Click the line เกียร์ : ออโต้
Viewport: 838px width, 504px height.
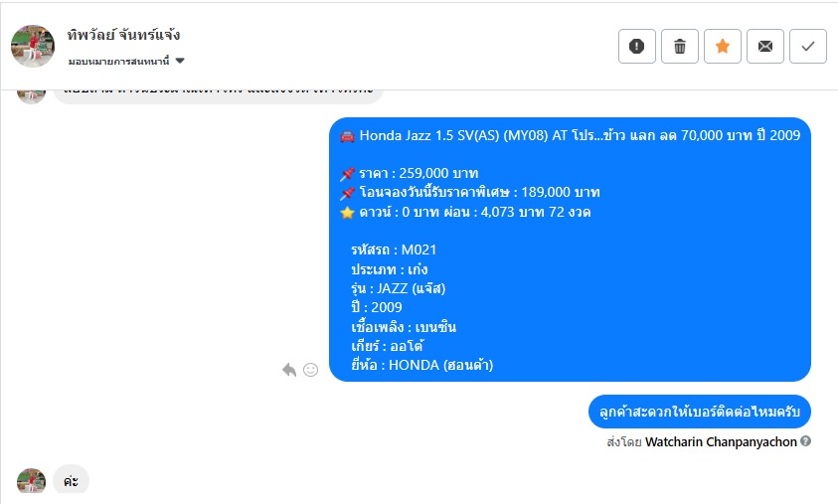(x=387, y=346)
